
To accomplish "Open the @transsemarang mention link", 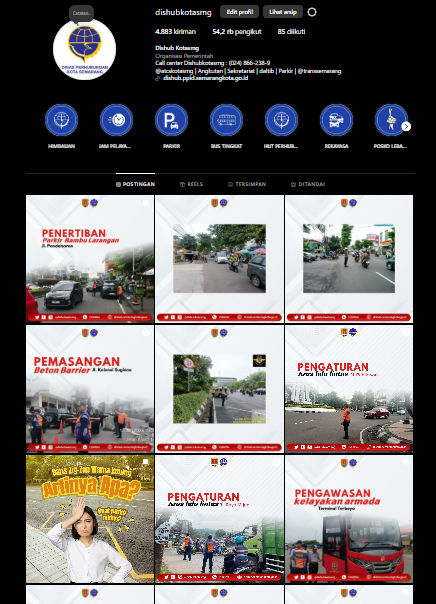I will coord(319,71).
